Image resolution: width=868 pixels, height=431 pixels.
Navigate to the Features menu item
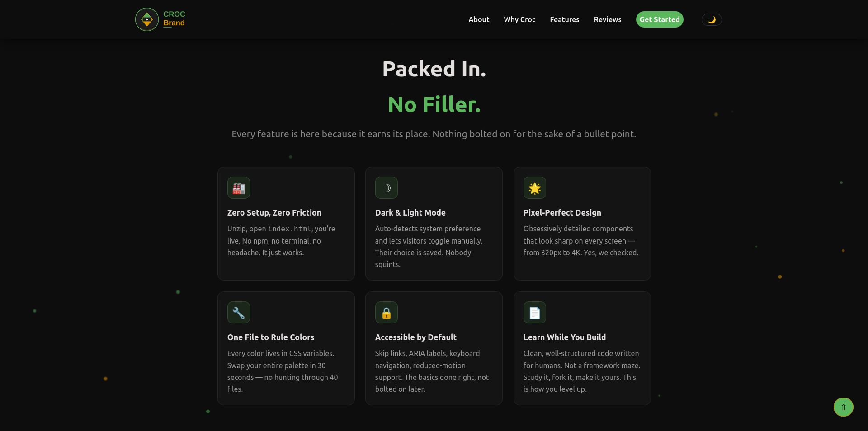[x=564, y=19]
